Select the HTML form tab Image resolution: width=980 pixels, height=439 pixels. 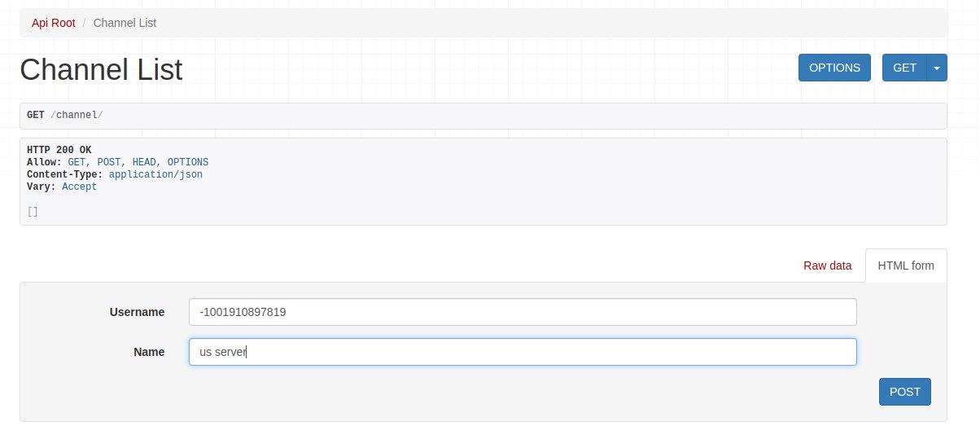906,266
